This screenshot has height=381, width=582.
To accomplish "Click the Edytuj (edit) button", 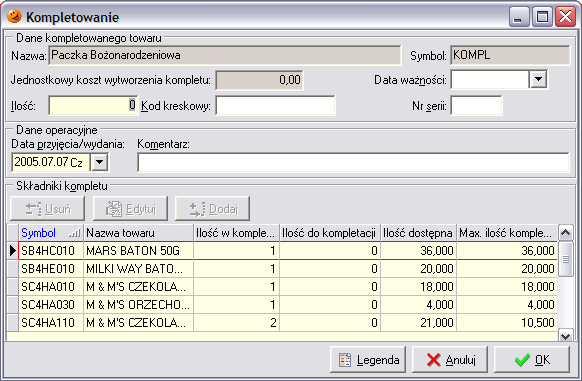I will coord(130,209).
